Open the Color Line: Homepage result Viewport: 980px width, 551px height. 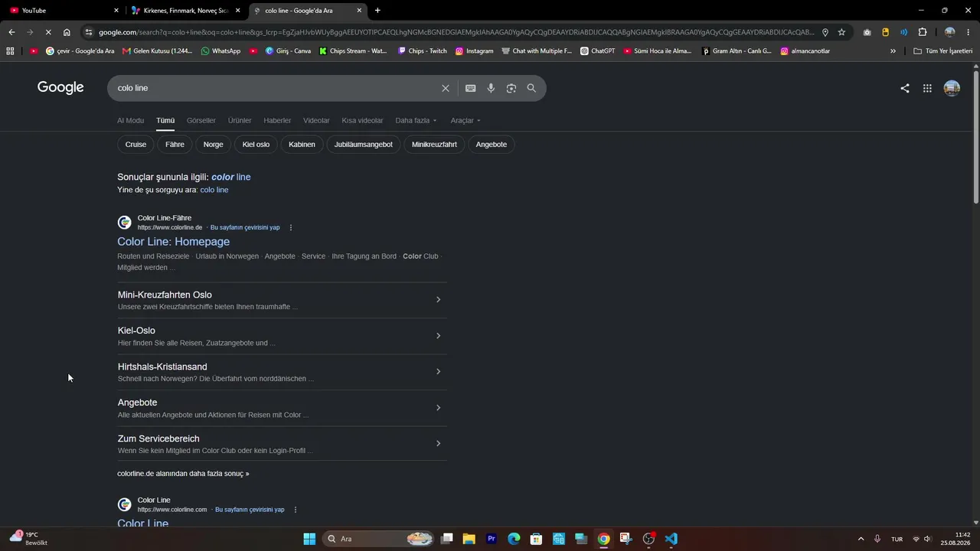coord(173,242)
